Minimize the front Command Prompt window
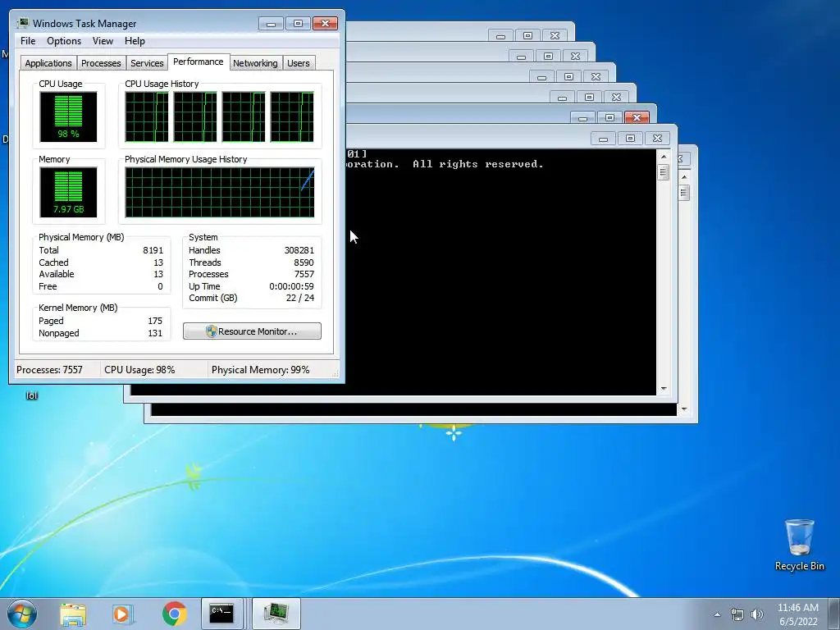 603,138
